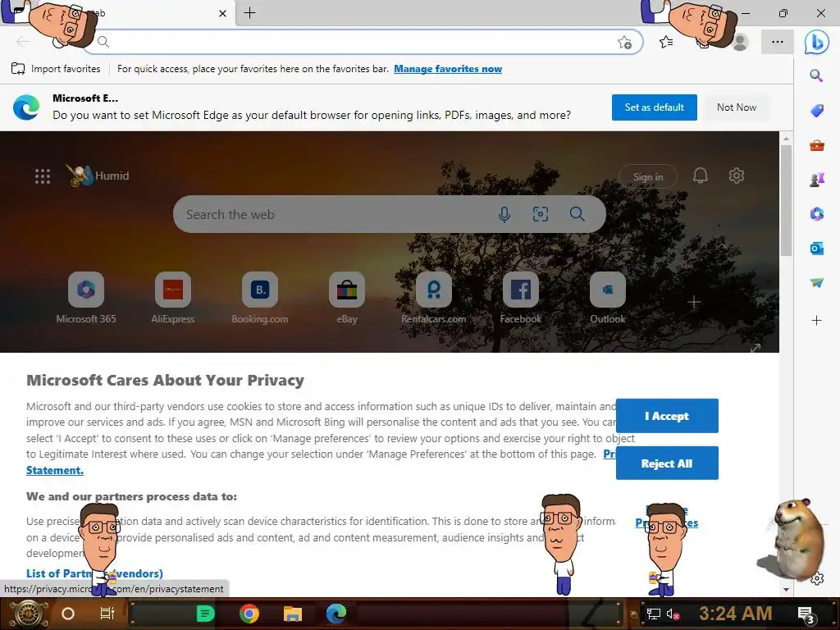The height and width of the screenshot is (630, 840).
Task: Add a sidebar app with plus icon
Action: click(816, 321)
